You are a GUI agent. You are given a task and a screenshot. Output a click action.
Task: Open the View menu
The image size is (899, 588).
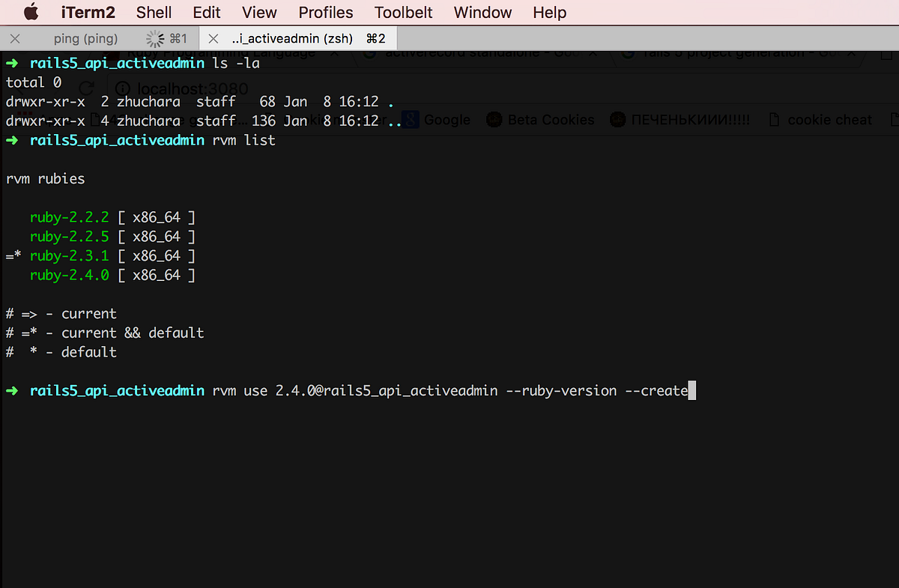pyautogui.click(x=258, y=12)
